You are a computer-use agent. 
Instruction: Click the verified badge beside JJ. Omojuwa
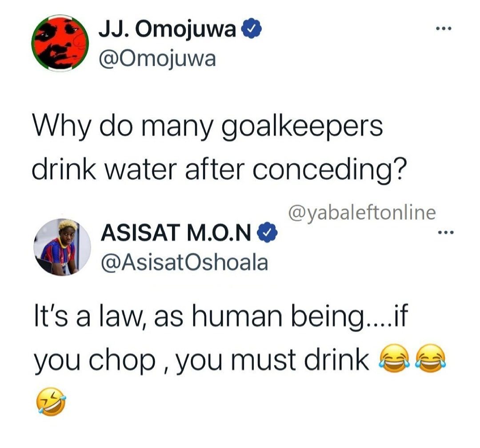coord(252,28)
